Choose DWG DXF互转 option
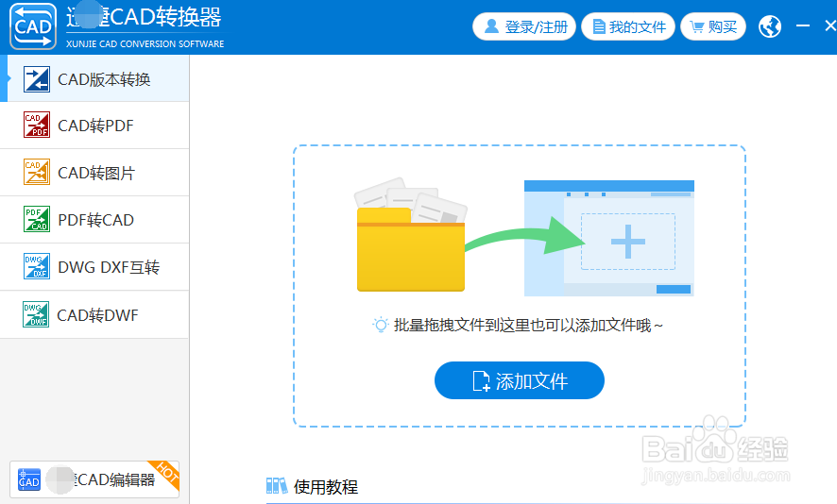Image resolution: width=837 pixels, height=504 pixels. [x=94, y=267]
